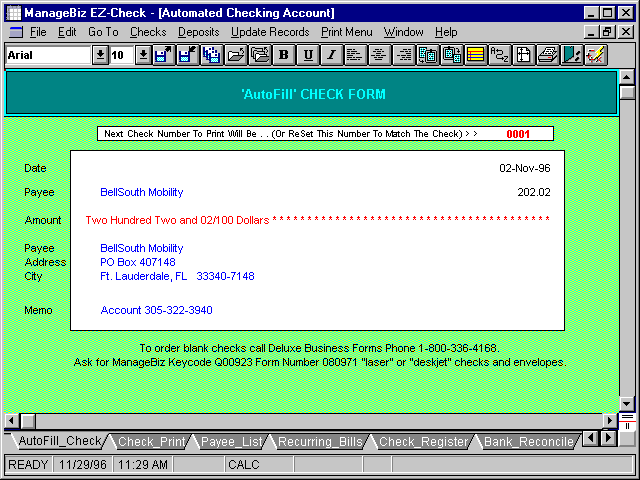Click the align left toolbar icon
640x480 pixels.
point(355,55)
